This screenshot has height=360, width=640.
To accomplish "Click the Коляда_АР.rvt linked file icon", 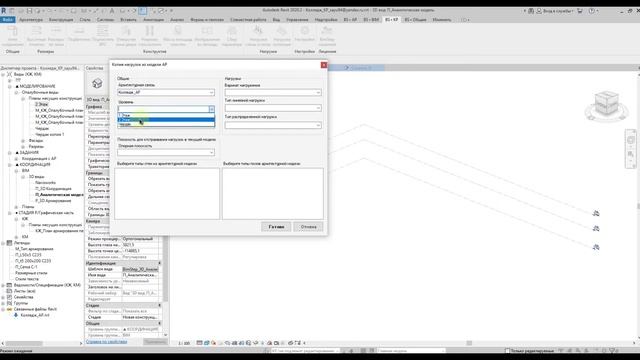I will click(x=16, y=315).
